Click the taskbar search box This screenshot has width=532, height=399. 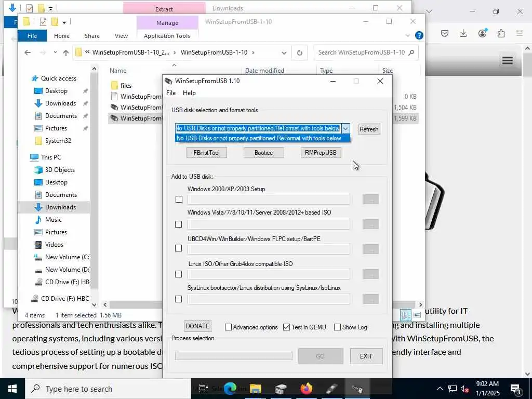coord(108,389)
